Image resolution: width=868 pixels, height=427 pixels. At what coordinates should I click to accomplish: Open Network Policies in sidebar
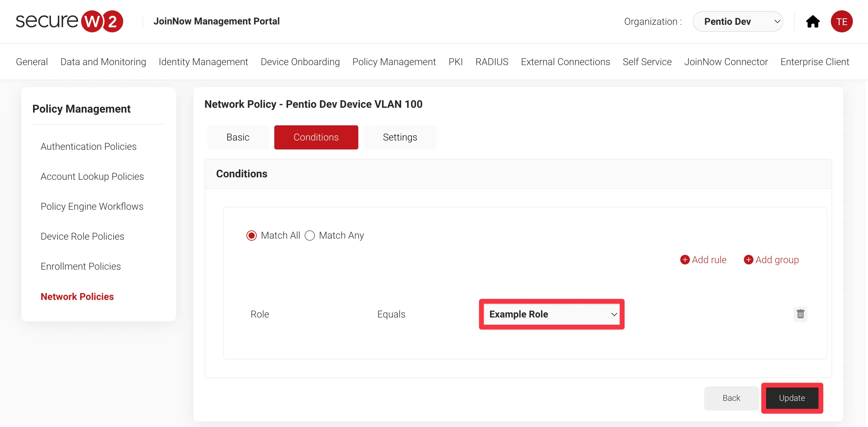tap(77, 296)
